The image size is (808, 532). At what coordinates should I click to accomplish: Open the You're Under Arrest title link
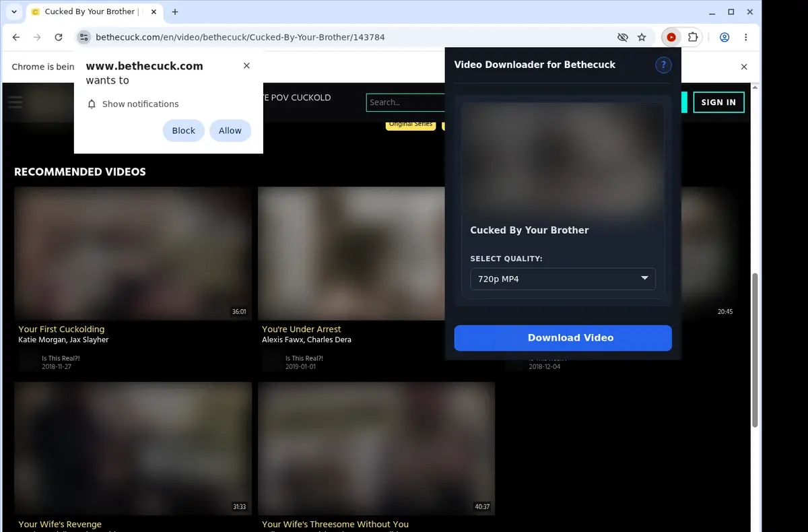pos(301,329)
